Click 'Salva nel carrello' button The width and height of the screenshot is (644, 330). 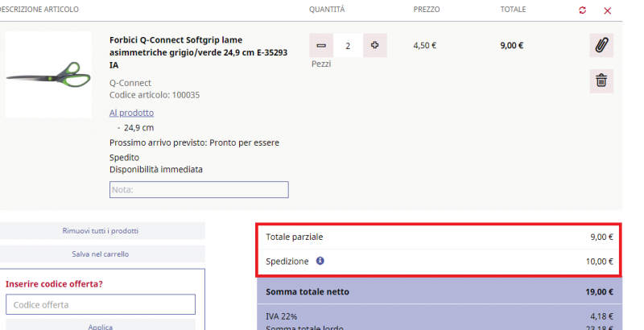[100, 254]
